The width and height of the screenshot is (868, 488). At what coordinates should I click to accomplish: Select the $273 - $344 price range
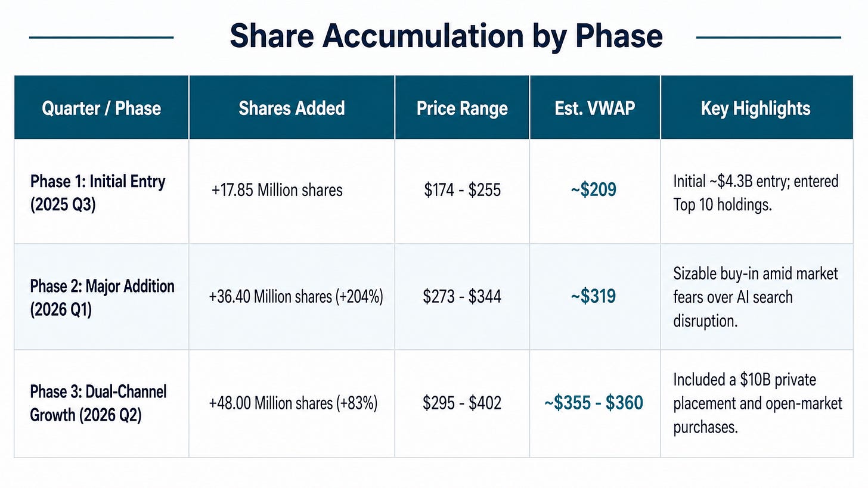(x=463, y=296)
